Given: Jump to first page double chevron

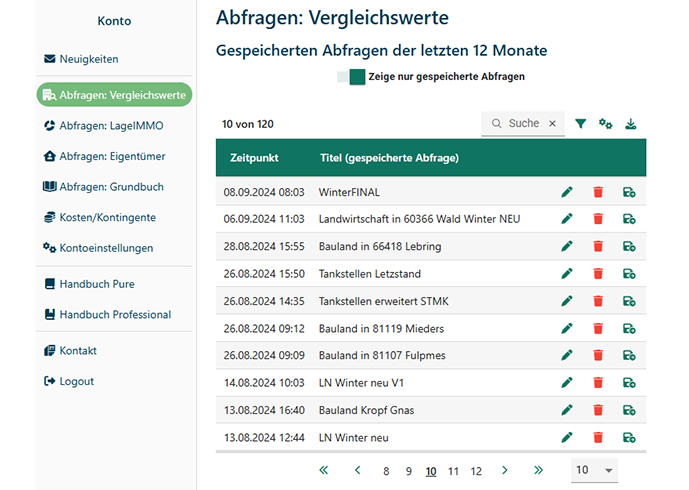Looking at the screenshot, I should (324, 470).
